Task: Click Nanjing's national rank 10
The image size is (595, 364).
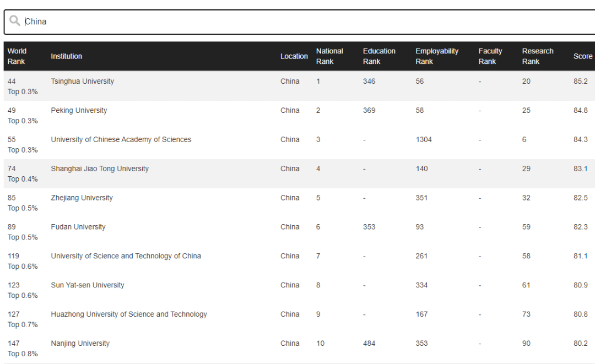Action: (320, 344)
